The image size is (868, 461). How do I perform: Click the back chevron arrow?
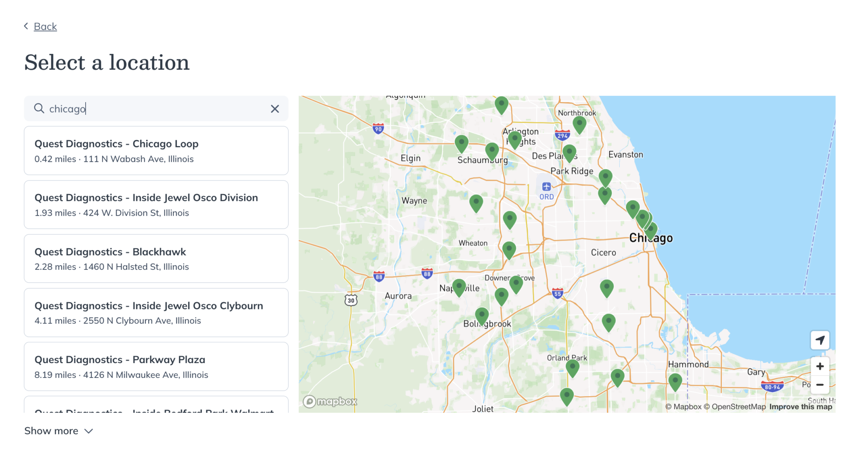tap(25, 26)
